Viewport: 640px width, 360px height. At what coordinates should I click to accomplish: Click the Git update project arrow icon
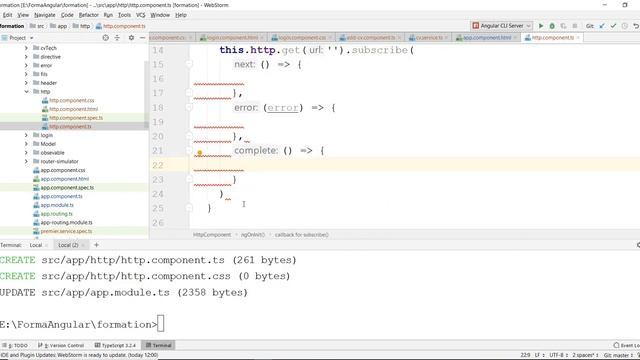tap(602, 26)
